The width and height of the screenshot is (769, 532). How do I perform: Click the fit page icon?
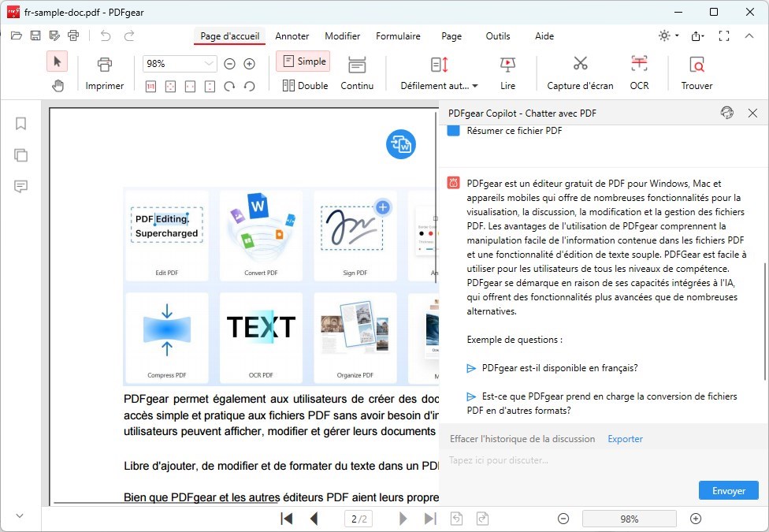point(170,87)
